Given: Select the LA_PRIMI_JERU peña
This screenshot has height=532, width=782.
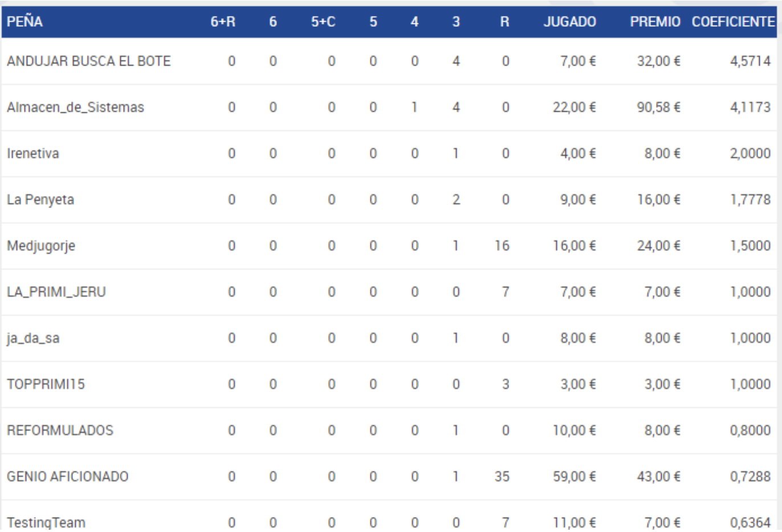Looking at the screenshot, I should tap(56, 292).
